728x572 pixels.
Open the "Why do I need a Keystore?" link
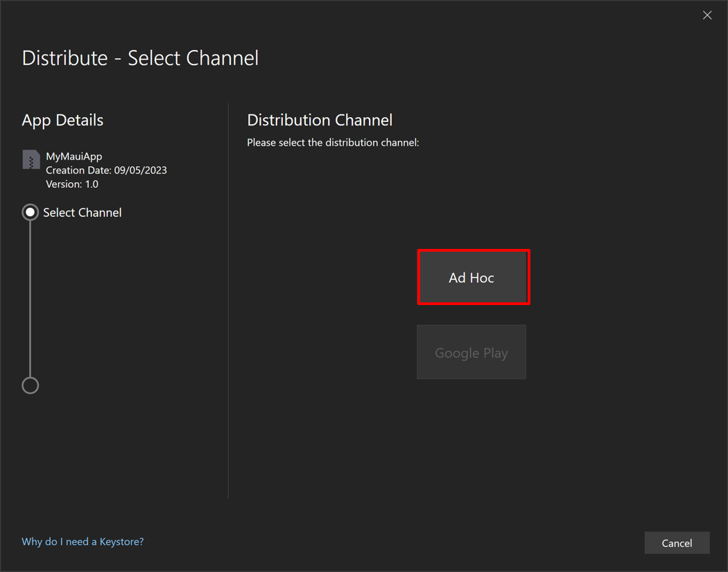(82, 541)
